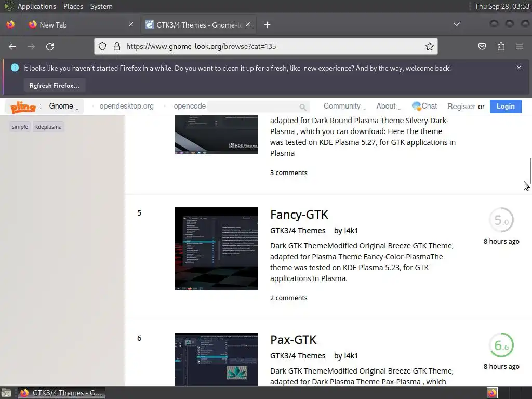Open the Fancy-GTK theme title
Image resolution: width=532 pixels, height=399 pixels.
pos(299,215)
